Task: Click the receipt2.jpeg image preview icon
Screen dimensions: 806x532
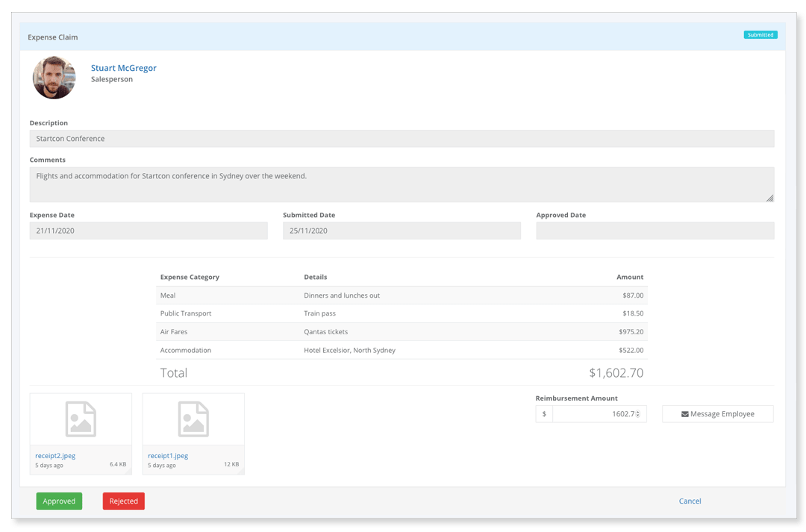Action: [x=81, y=419]
